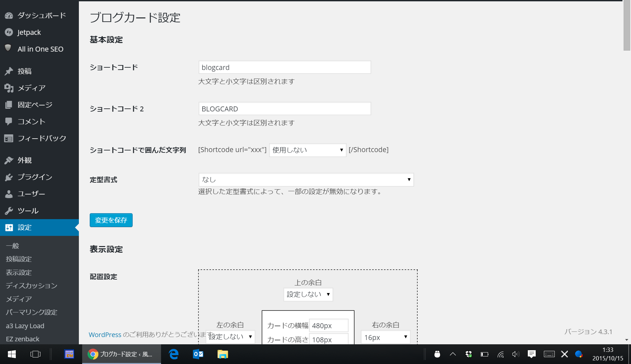Navigate to 投稿設定 submenu item

tap(19, 259)
